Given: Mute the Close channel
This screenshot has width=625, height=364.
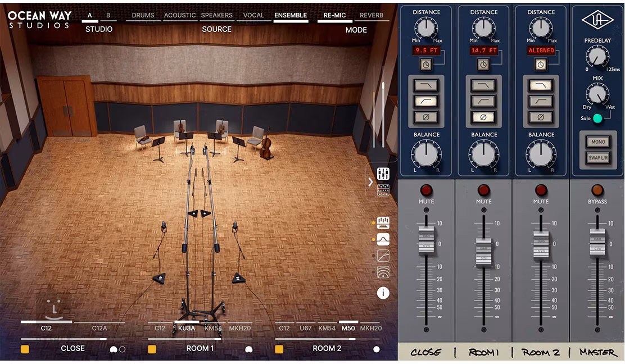Looking at the screenshot, I should [x=426, y=190].
